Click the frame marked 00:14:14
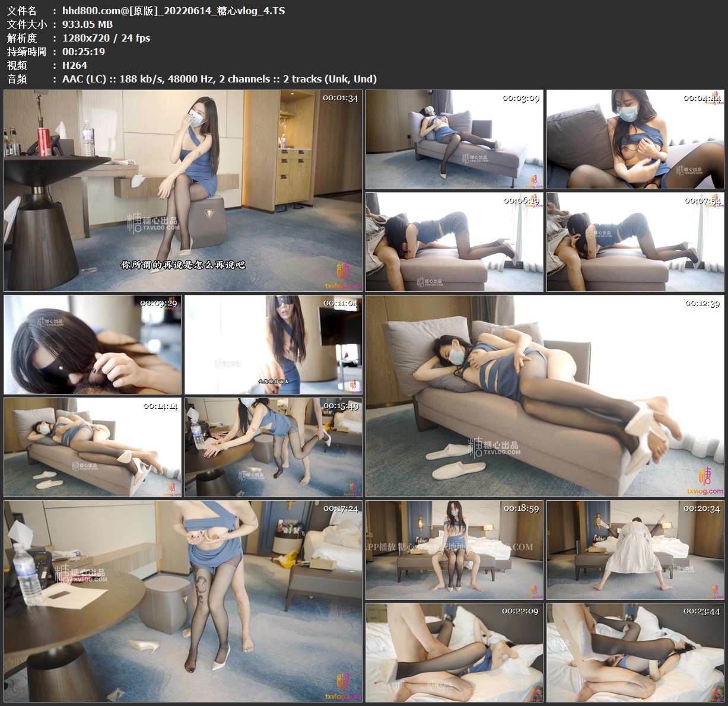This screenshot has height=706, width=728. [93, 447]
